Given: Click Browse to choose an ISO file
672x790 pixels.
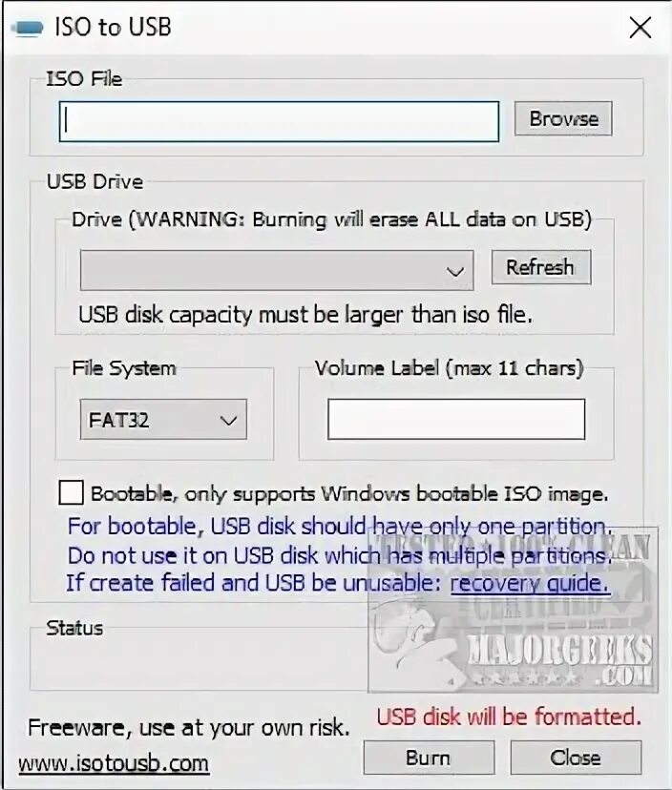Looking at the screenshot, I should (563, 119).
